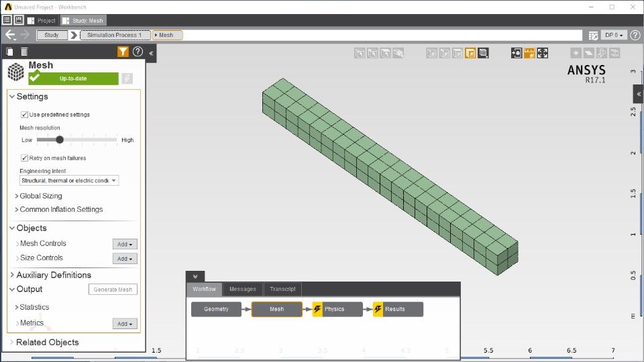
Task: Toggle the orange filter funnel icon
Action: pyautogui.click(x=123, y=52)
